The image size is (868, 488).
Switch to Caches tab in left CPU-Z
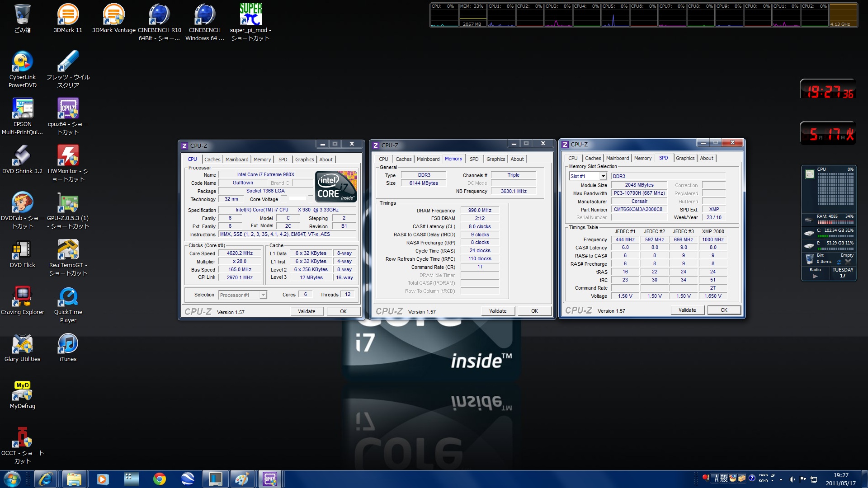[212, 160]
